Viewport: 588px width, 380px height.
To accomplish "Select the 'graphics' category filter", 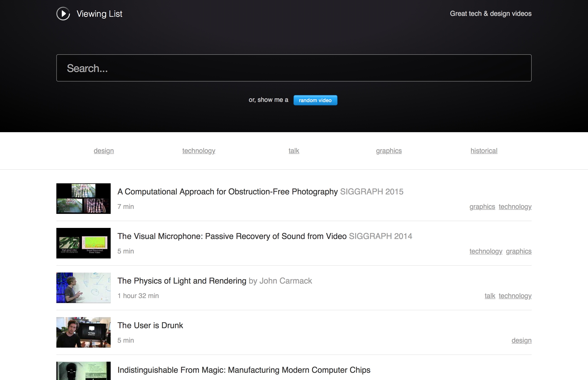I will click(x=389, y=151).
